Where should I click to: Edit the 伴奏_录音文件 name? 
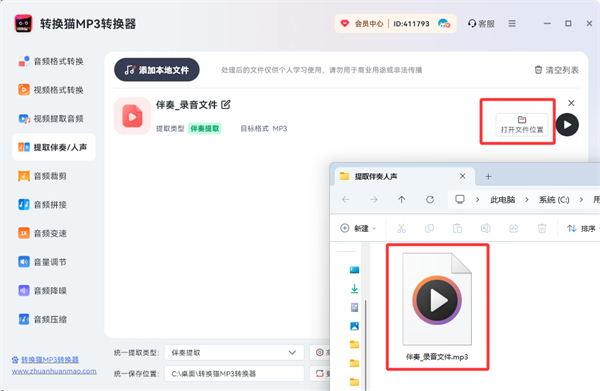(226, 104)
